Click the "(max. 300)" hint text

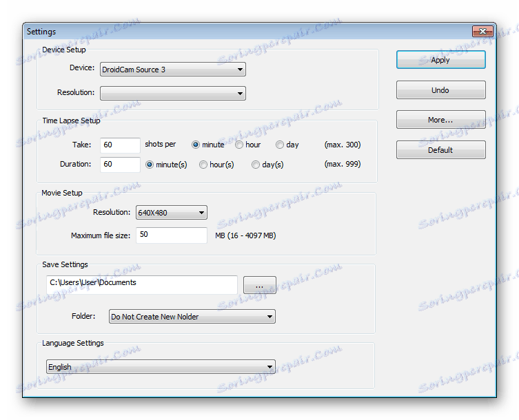tap(343, 145)
